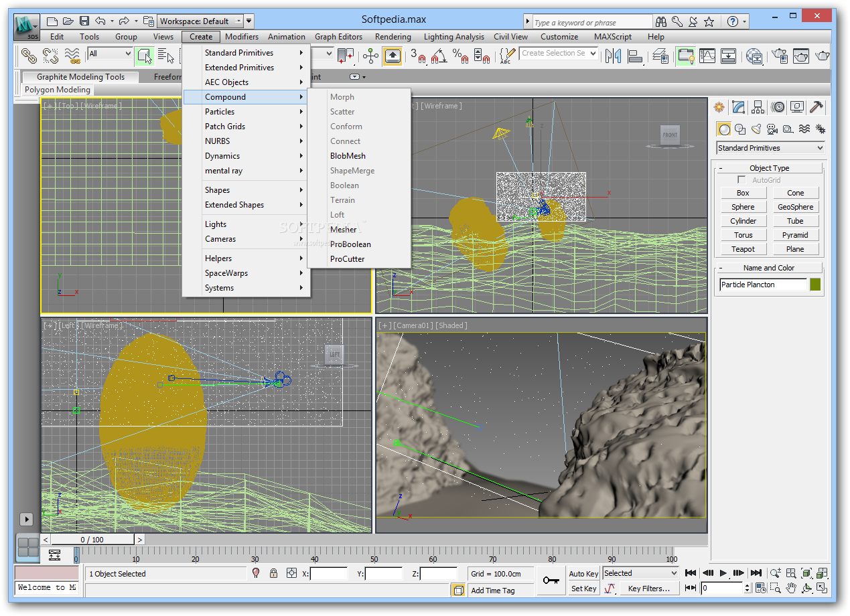This screenshot has height=616, width=850.
Task: Open the All selection filter dropdown
Action: tap(110, 54)
